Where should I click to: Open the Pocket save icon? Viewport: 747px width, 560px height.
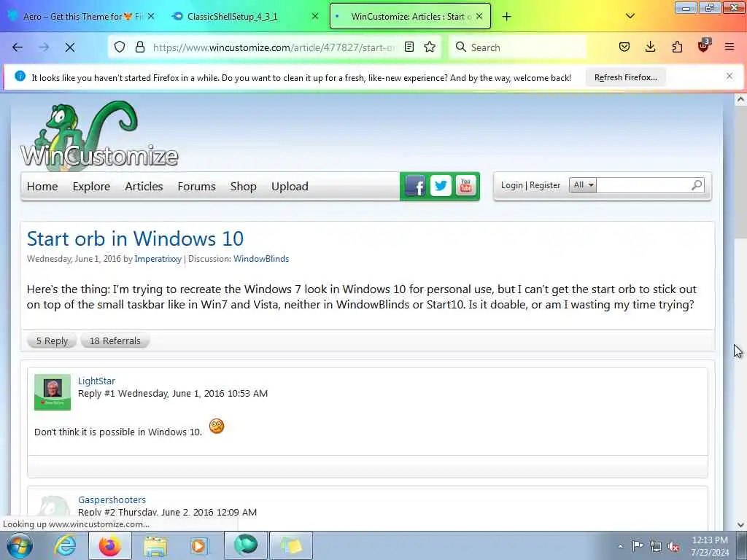[624, 47]
